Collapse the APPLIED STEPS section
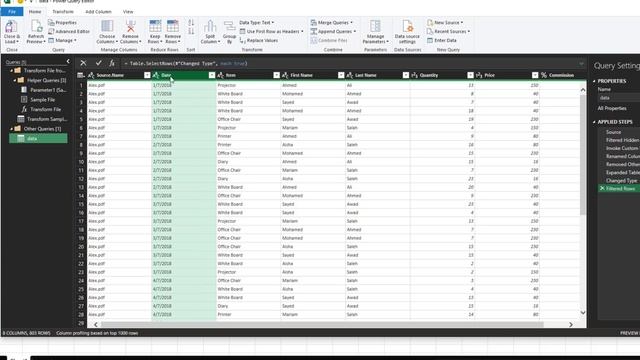 594,122
